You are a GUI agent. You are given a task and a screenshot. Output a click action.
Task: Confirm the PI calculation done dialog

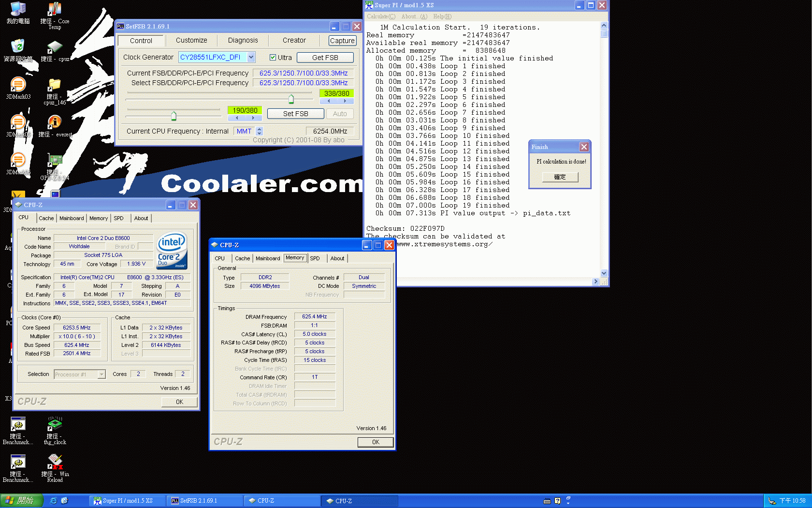click(560, 177)
